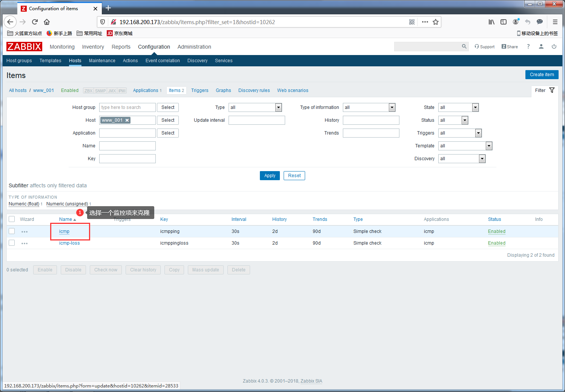Toggle the browser sidebar icon
565x392 pixels.
pyautogui.click(x=504, y=22)
